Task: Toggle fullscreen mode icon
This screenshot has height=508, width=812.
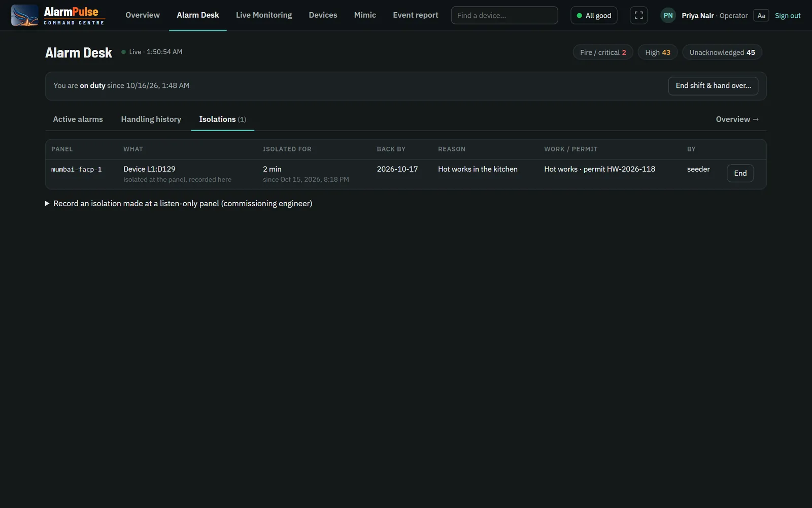Action: click(x=638, y=15)
